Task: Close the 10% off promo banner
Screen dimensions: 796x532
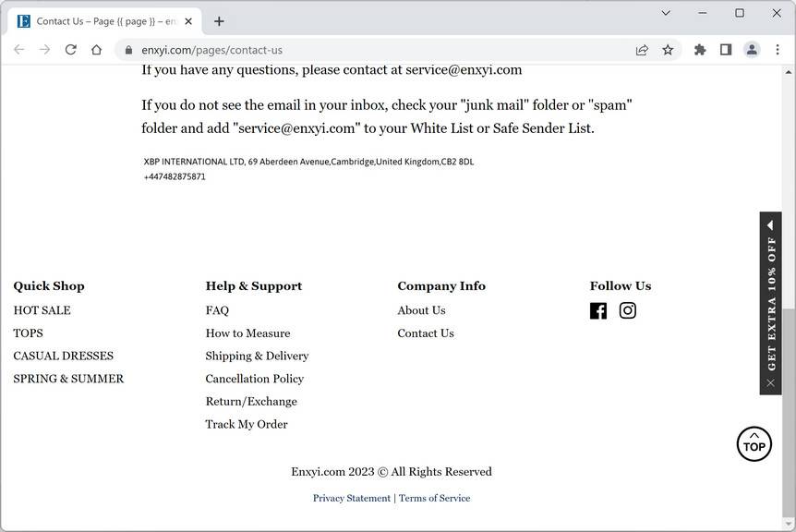Action: 770,382
